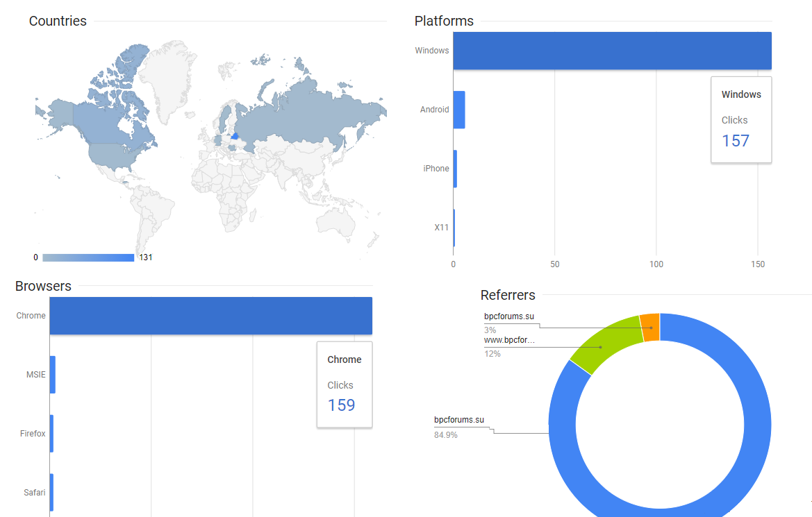
Task: Click the Firefox bar in Browsers chart
Action: pos(52,434)
